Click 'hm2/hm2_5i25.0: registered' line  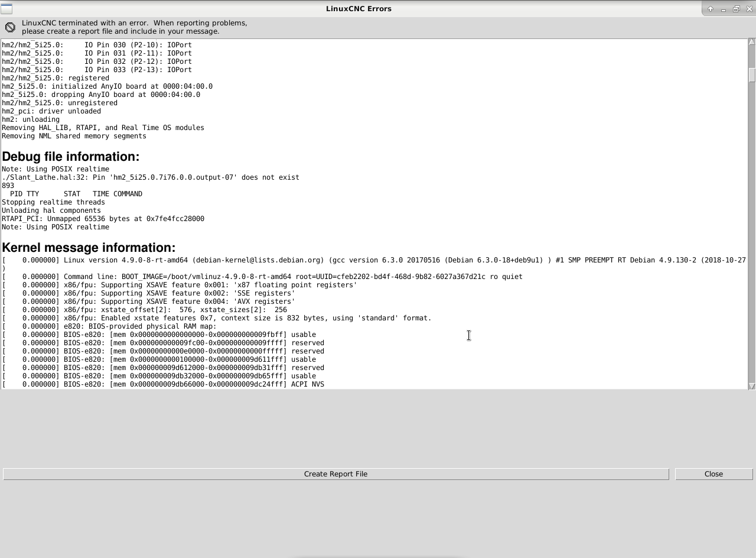pyautogui.click(x=56, y=78)
